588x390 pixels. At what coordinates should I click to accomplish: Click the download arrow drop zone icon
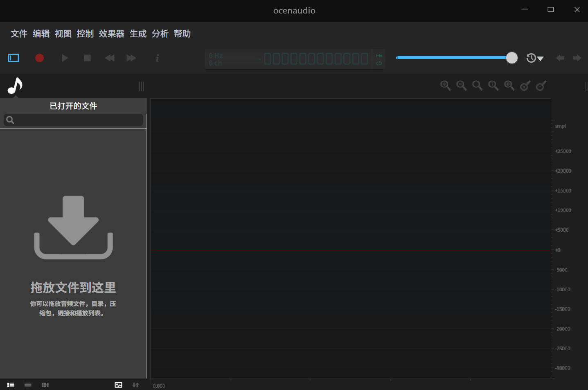[x=73, y=227]
